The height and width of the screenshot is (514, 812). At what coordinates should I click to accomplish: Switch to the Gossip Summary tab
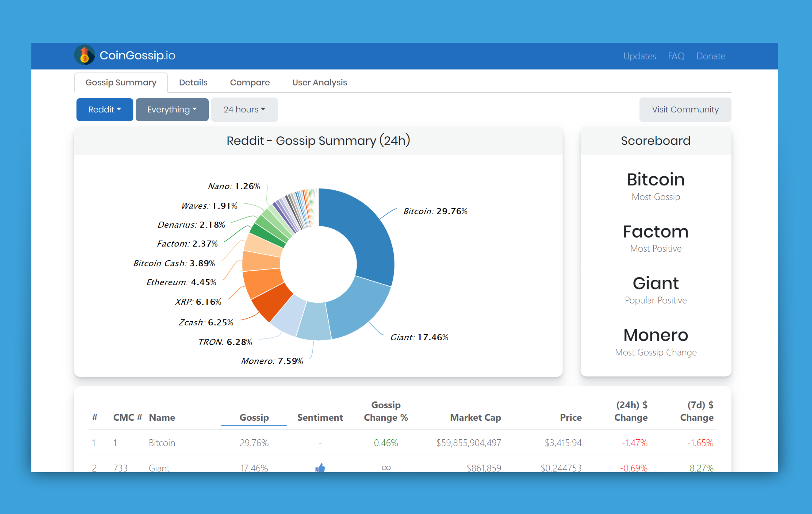[121, 83]
